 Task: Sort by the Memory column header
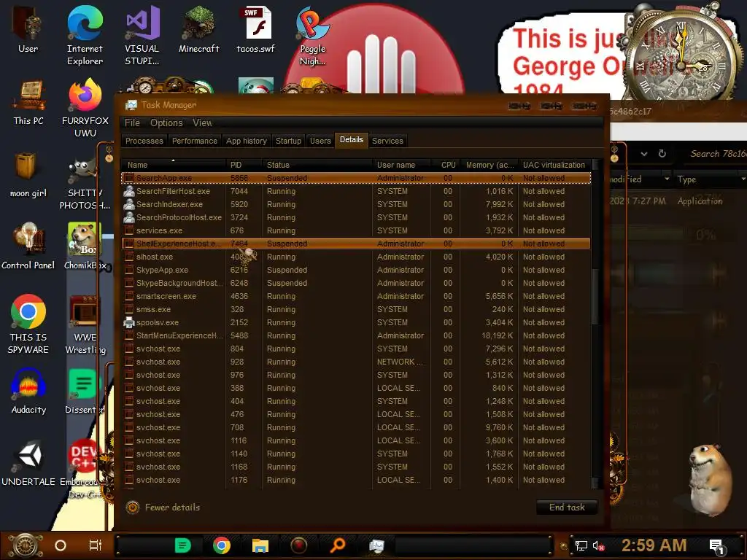click(489, 165)
